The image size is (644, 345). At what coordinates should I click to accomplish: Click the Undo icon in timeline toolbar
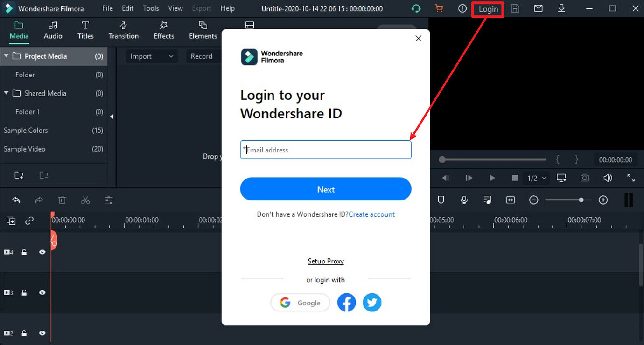(x=16, y=200)
